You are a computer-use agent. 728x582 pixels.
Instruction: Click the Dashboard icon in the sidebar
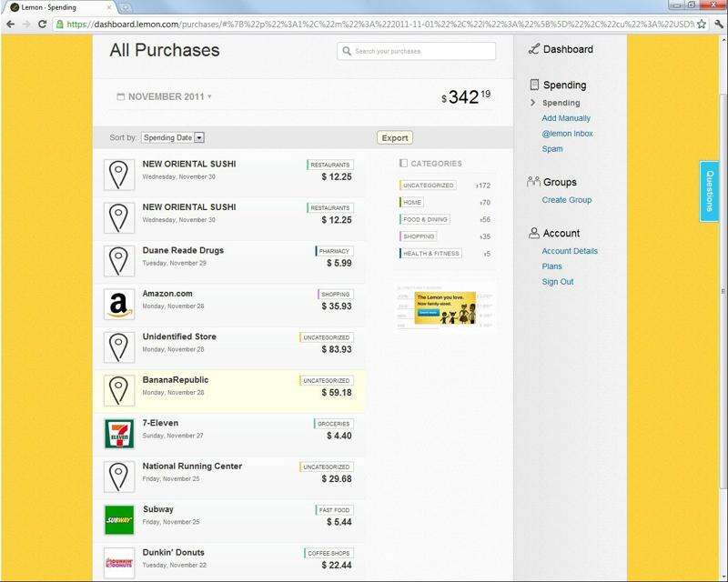(534, 49)
